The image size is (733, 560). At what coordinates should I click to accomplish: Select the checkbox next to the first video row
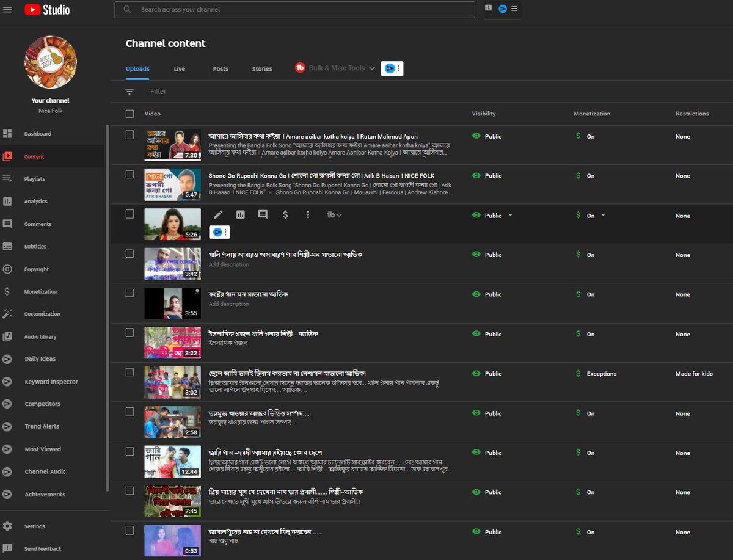click(x=129, y=134)
